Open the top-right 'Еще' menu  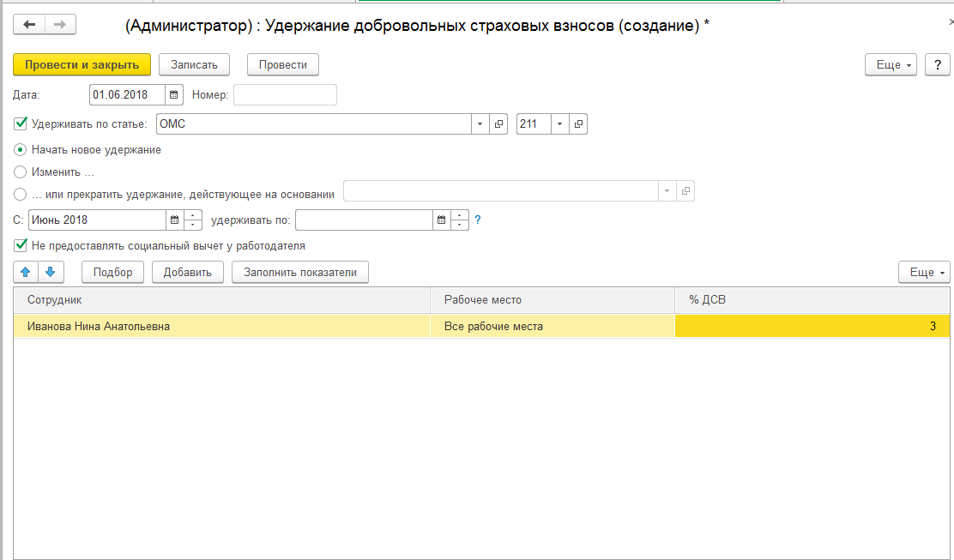tap(892, 65)
